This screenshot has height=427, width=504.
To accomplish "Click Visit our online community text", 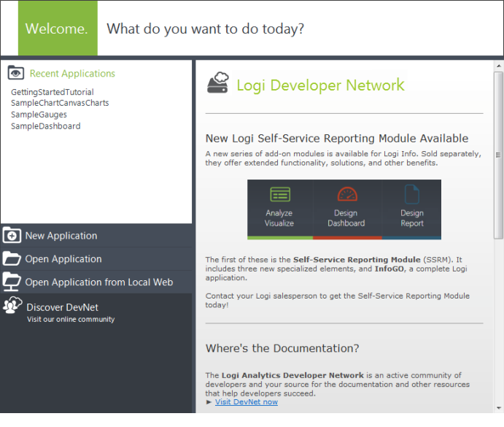I will click(71, 319).
